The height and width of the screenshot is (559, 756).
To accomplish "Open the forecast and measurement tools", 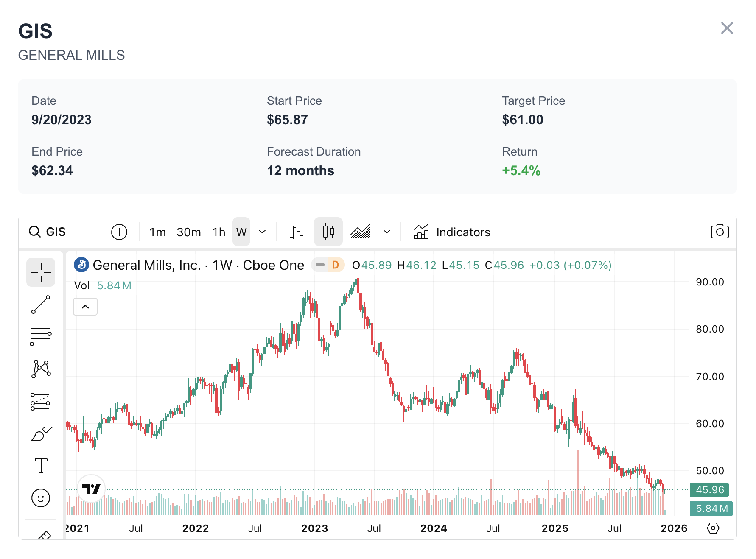I will pyautogui.click(x=41, y=401).
